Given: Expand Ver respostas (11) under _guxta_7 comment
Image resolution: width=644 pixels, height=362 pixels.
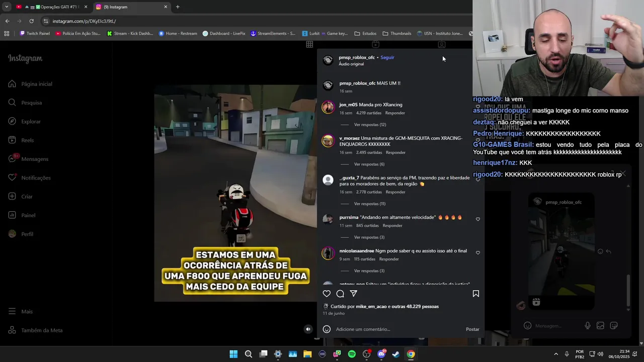Looking at the screenshot, I should pyautogui.click(x=370, y=204).
